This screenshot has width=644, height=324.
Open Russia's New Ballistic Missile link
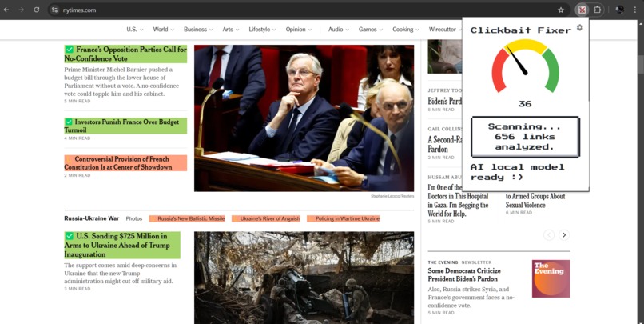(x=187, y=218)
